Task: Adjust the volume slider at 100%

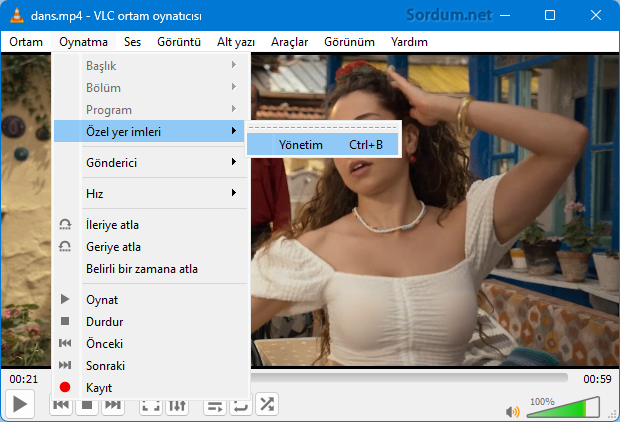Action: pos(563,407)
